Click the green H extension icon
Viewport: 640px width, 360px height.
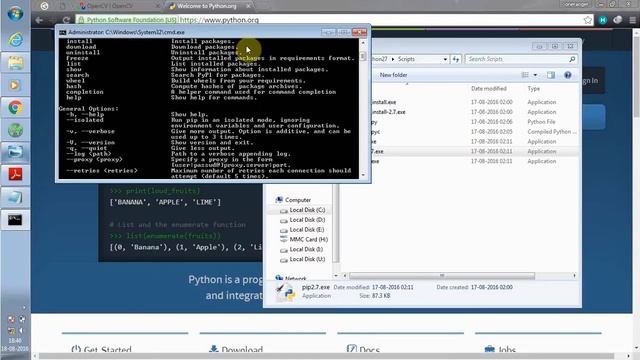(x=602, y=20)
